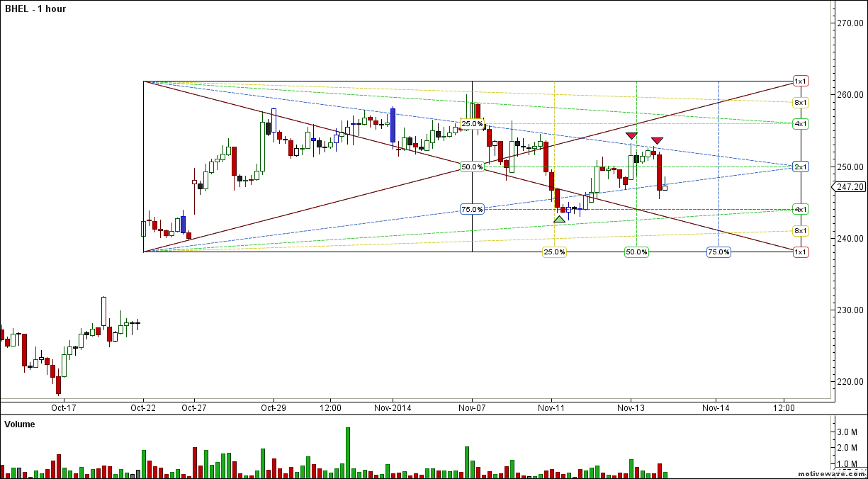Image resolution: width=868 pixels, height=479 pixels.
Task: Click the blue 75.0% time label near Nov-14
Action: click(x=718, y=252)
